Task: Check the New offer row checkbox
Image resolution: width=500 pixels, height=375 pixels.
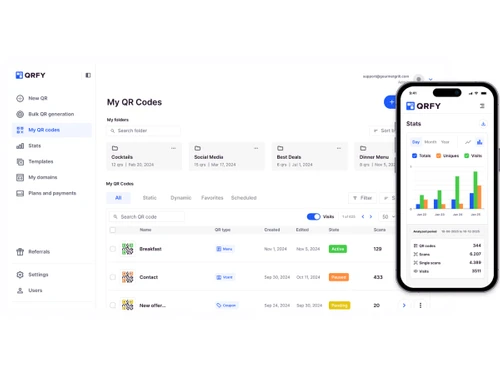Action: [113, 305]
